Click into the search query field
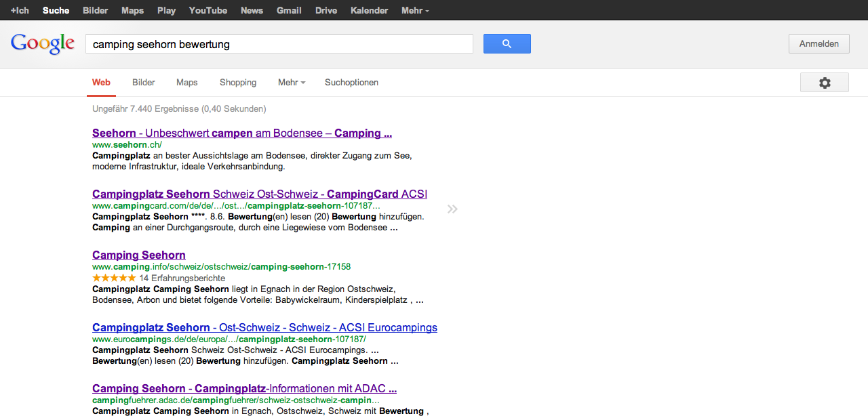868x416 pixels. coord(279,44)
